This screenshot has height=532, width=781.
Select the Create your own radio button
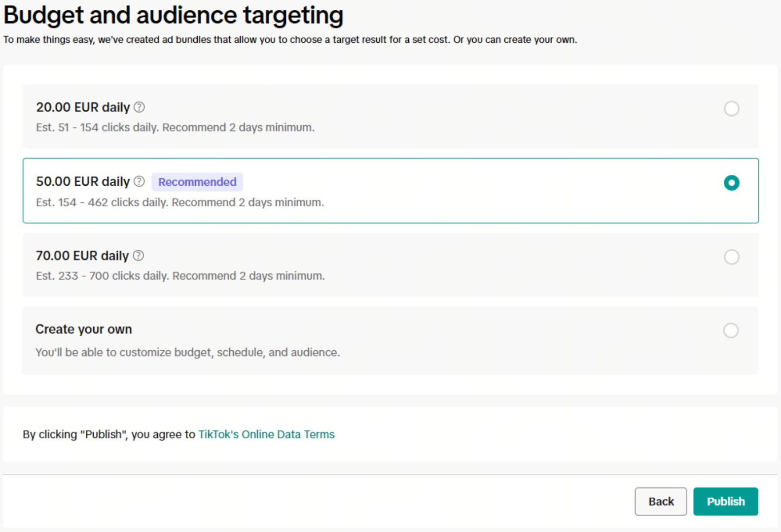(x=731, y=330)
